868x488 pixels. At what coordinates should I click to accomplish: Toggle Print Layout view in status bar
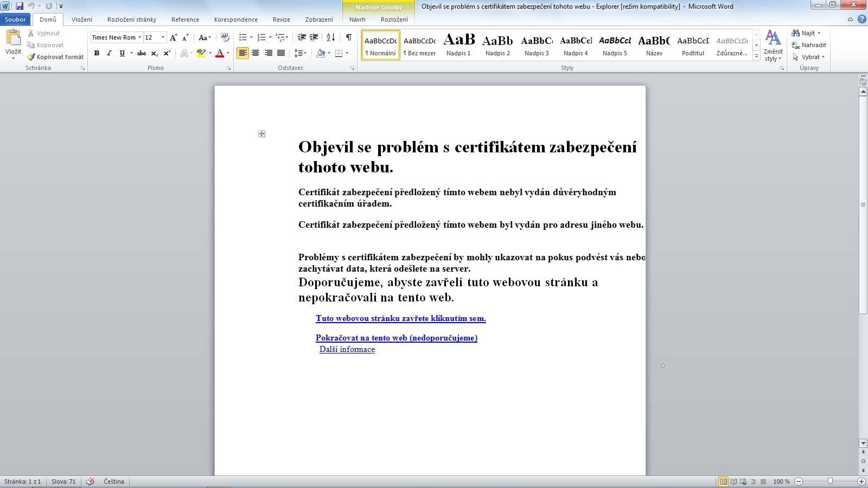pos(723,481)
